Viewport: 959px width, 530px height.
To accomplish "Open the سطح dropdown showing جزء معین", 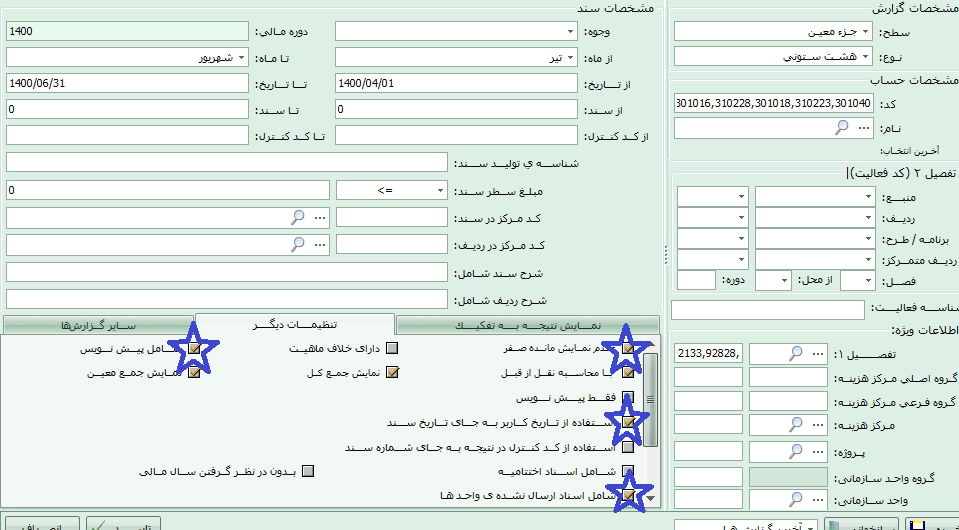I will pos(774,31).
